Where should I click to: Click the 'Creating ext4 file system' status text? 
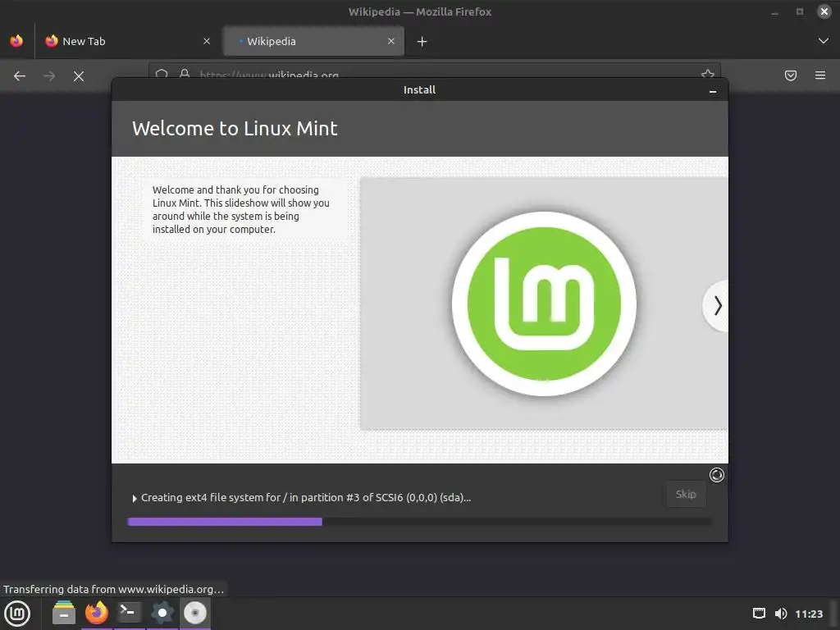click(306, 498)
